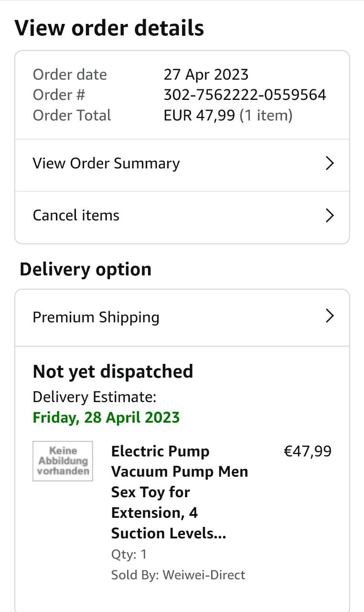Click the 'Order #' field label
Viewport: 364px width, 612px height.
(x=59, y=95)
